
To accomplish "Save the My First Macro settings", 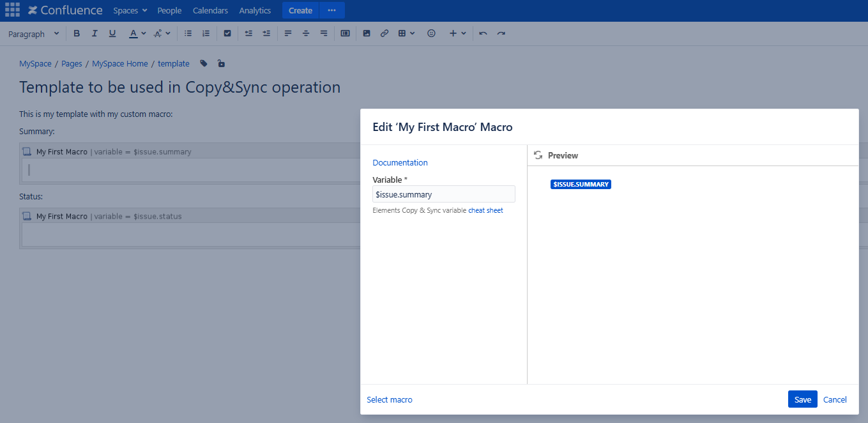I will pos(802,399).
